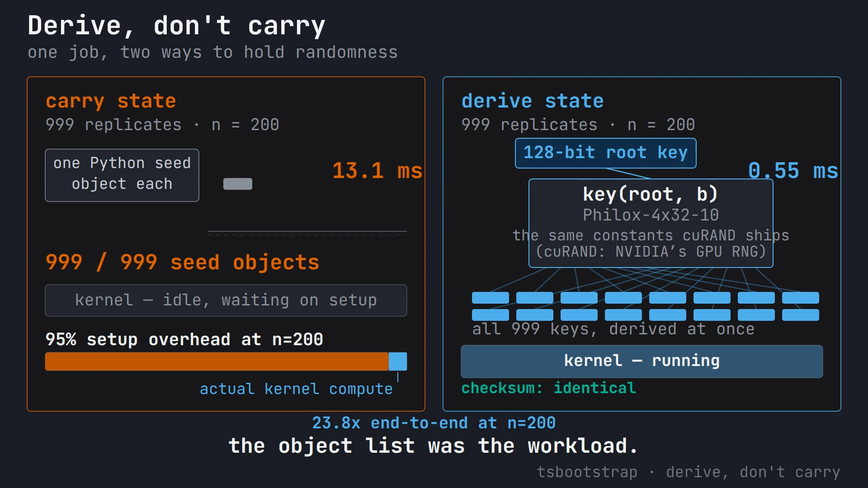Click '95% setup overhead at n=200' label

point(184,339)
